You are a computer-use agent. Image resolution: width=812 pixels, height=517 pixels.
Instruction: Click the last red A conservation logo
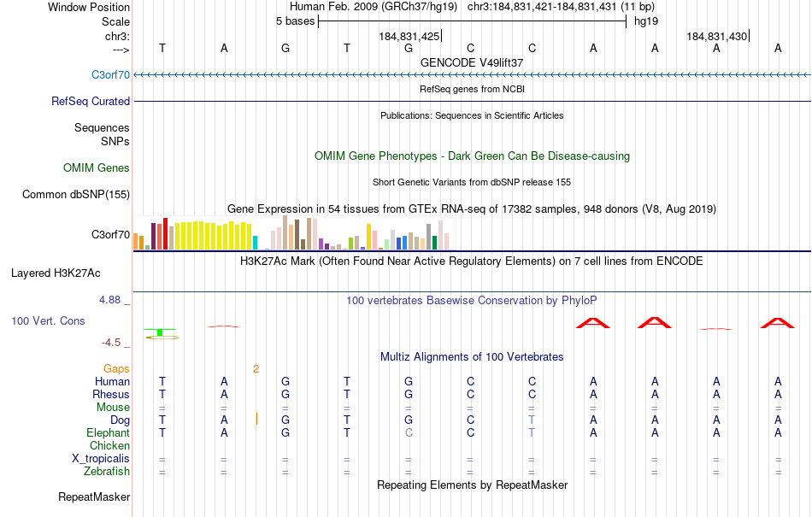pyautogui.click(x=777, y=323)
